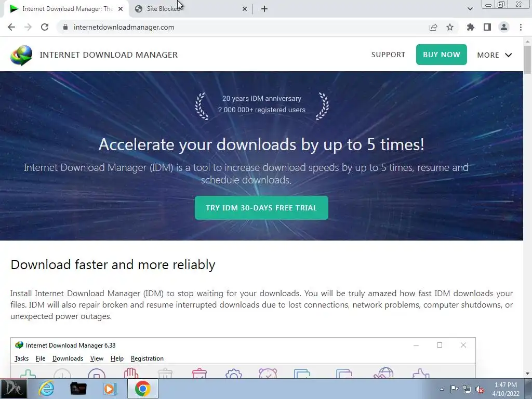Click the network tray icon

(467, 389)
